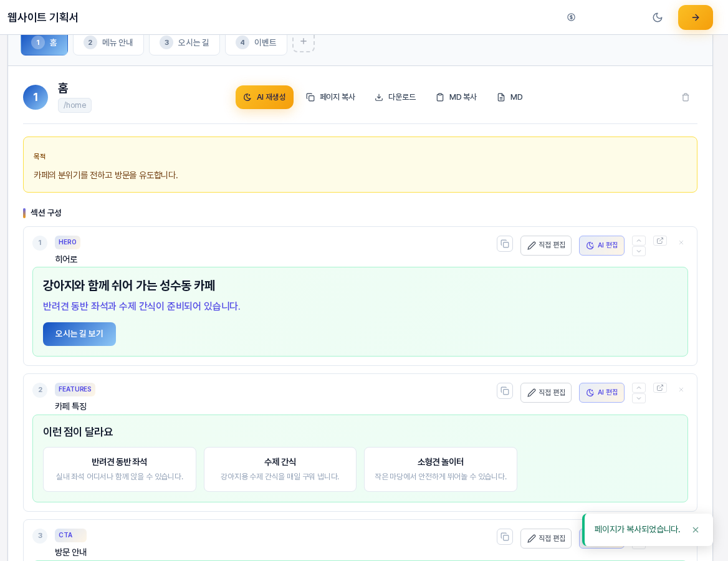Screen dimensions: 728x561
Task: Click the dollar coin icon in header
Action: (x=571, y=17)
